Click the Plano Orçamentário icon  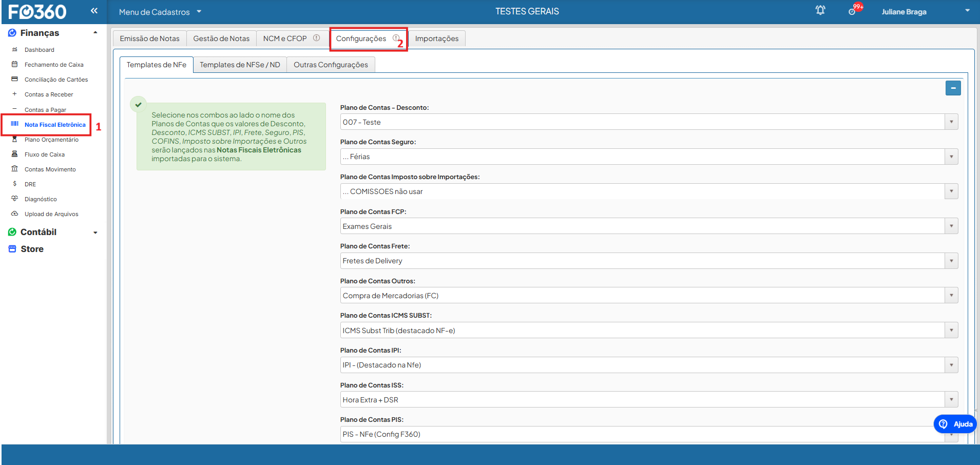(x=15, y=139)
